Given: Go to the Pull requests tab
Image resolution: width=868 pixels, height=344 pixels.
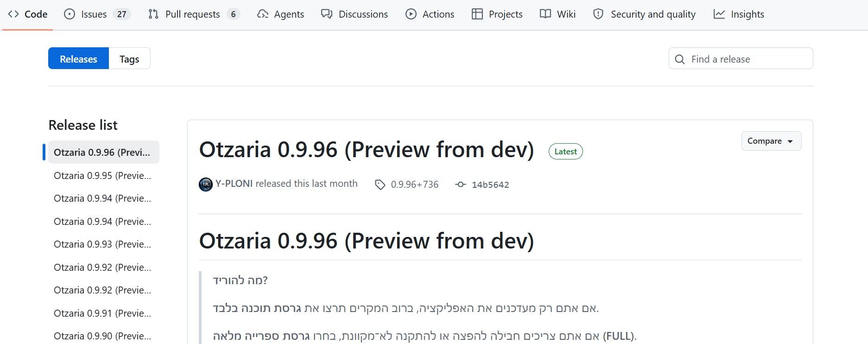Looking at the screenshot, I should 194,14.
